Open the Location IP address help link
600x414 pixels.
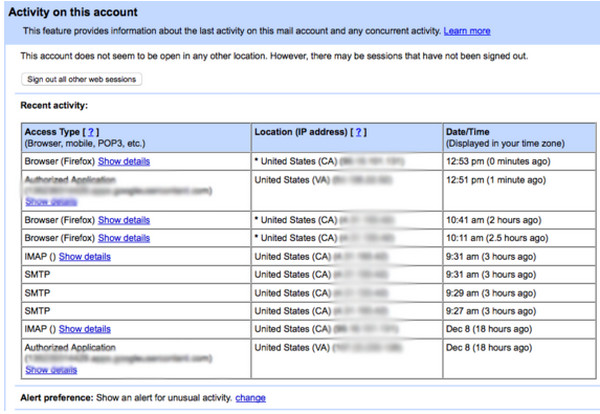(x=358, y=132)
